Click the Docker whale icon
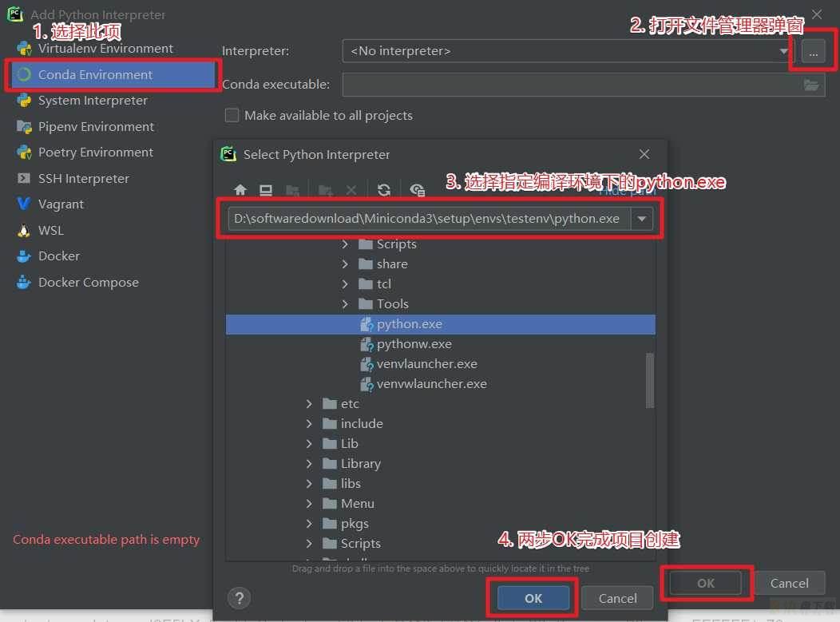Screen dimensions: 840x622 [x=24, y=256]
